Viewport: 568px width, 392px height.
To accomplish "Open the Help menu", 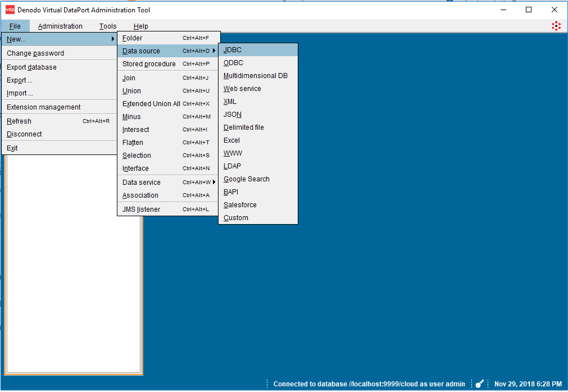I will 141,26.
